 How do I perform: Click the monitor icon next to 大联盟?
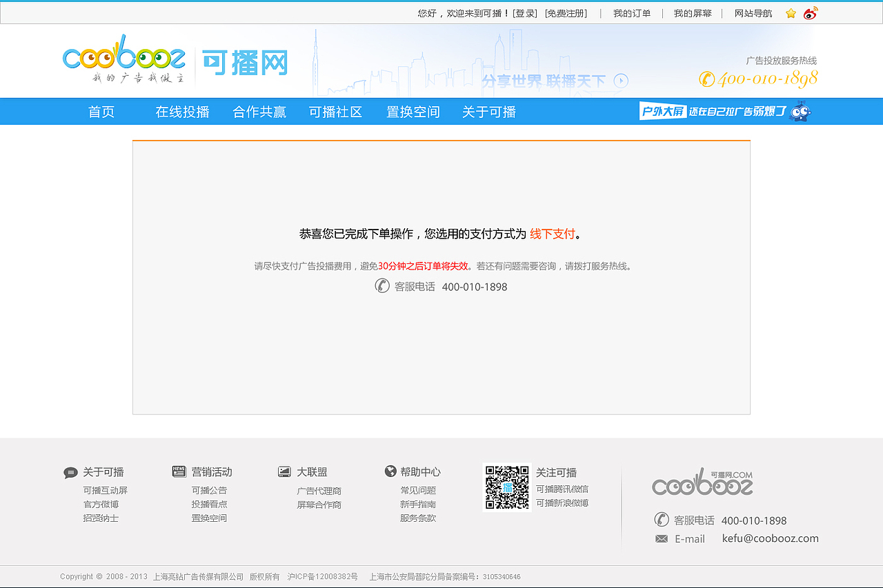pyautogui.click(x=284, y=472)
